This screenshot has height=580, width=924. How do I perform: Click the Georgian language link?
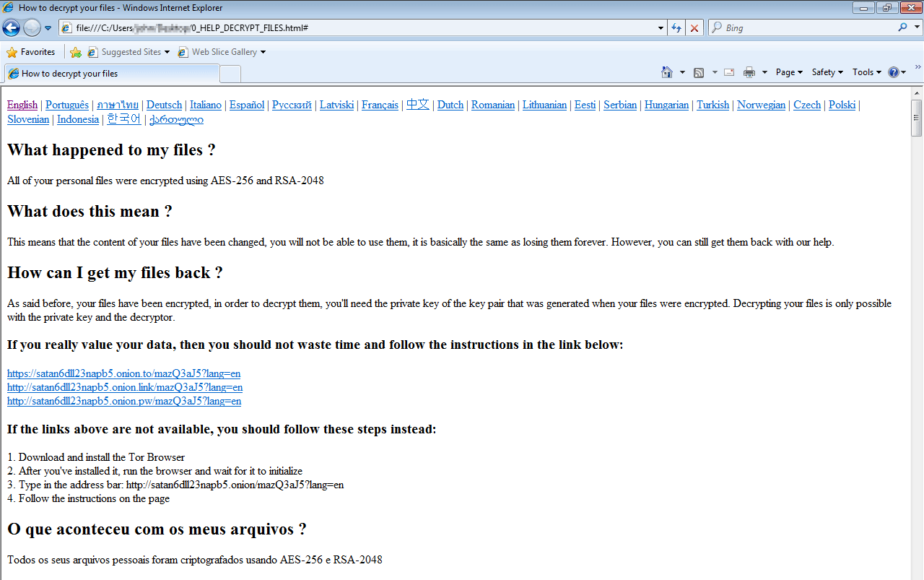click(x=176, y=120)
